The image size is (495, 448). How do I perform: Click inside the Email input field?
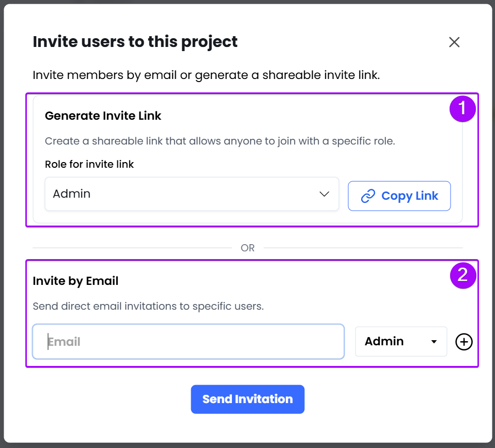189,341
